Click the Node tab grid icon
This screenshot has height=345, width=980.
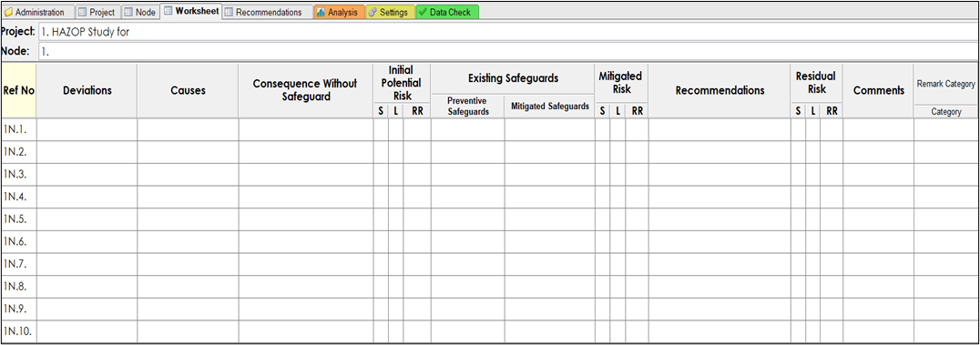coord(128,13)
